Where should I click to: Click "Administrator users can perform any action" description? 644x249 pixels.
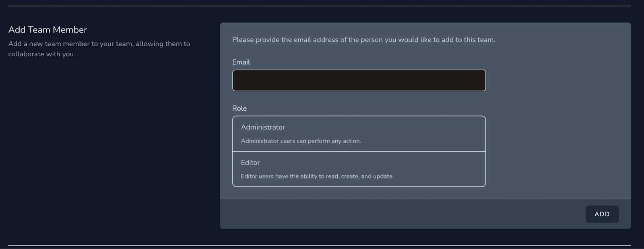[x=301, y=141]
